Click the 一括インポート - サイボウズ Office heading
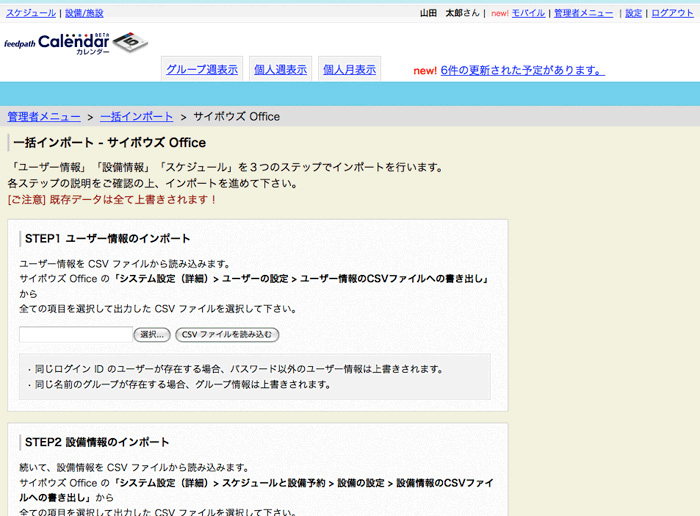700x516 pixels. tap(110, 143)
